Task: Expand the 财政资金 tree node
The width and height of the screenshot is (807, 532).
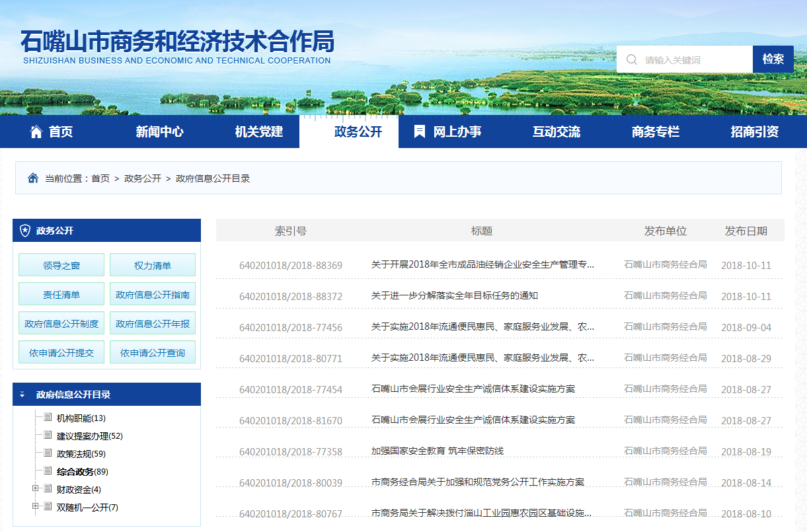Action: tap(35, 489)
